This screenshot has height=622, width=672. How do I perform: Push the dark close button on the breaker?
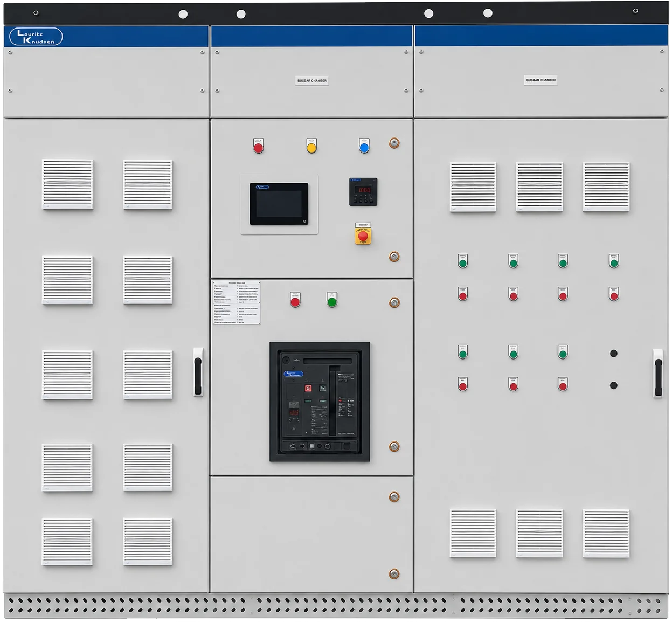(323, 388)
